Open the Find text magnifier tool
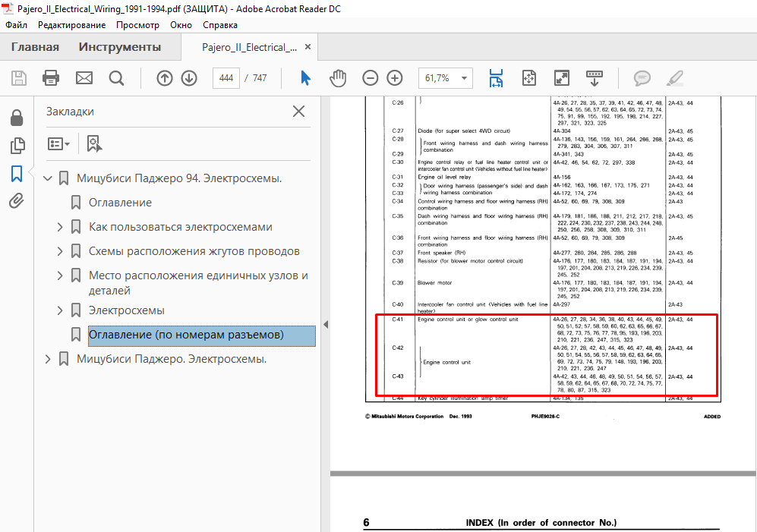757x532 pixels. pyautogui.click(x=116, y=77)
